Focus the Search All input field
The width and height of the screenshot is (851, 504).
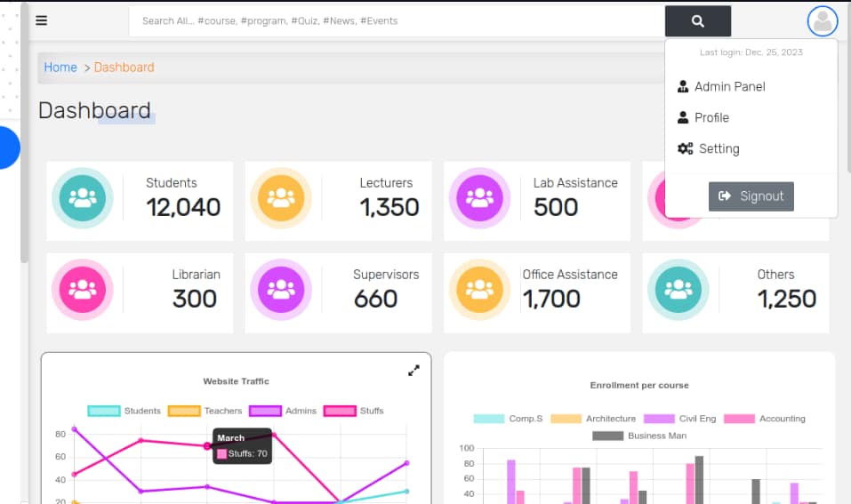click(396, 21)
